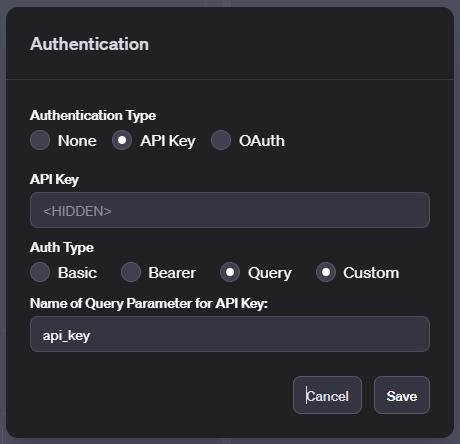Click the 'Custom' option label text
Screen dimensions: 460x444
tap(371, 273)
